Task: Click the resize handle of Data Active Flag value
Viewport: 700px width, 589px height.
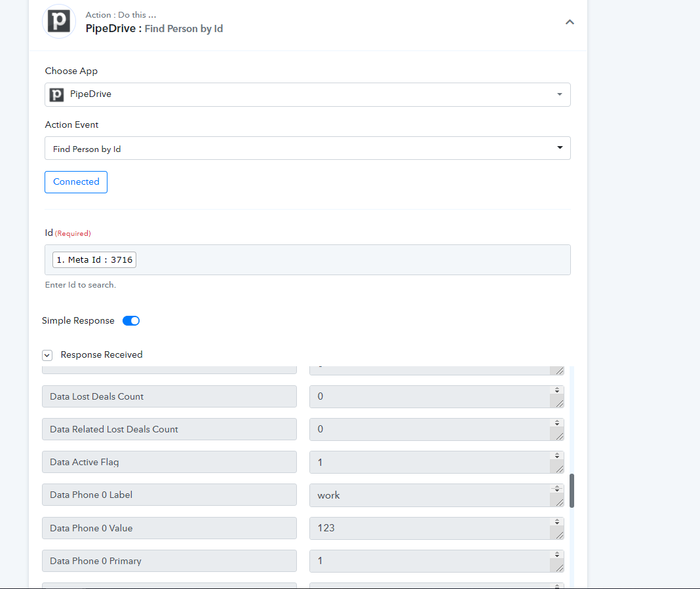Action: pyautogui.click(x=559, y=468)
